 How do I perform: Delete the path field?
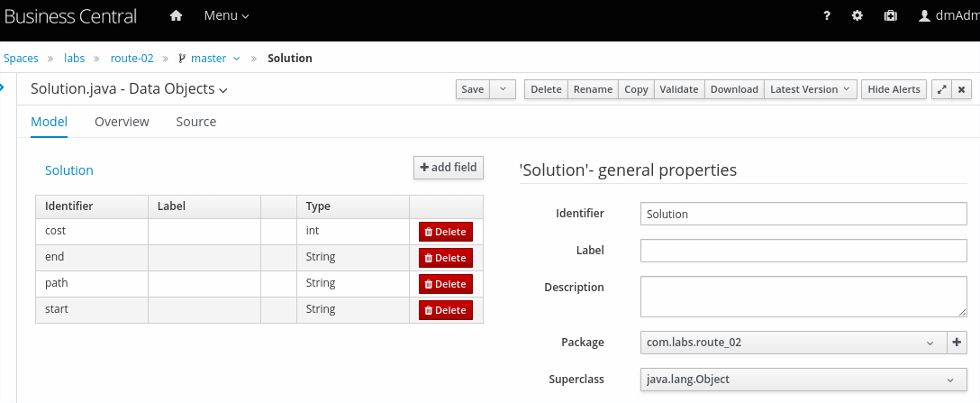(x=445, y=284)
